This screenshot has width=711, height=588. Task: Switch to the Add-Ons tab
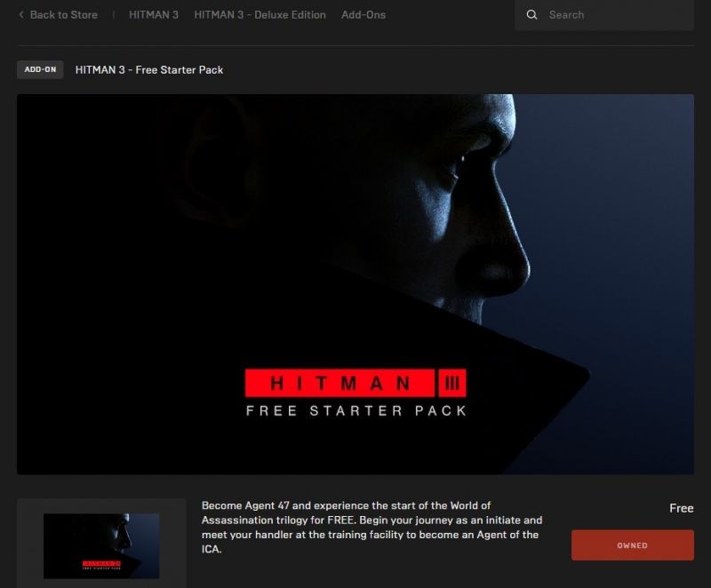[x=363, y=15]
